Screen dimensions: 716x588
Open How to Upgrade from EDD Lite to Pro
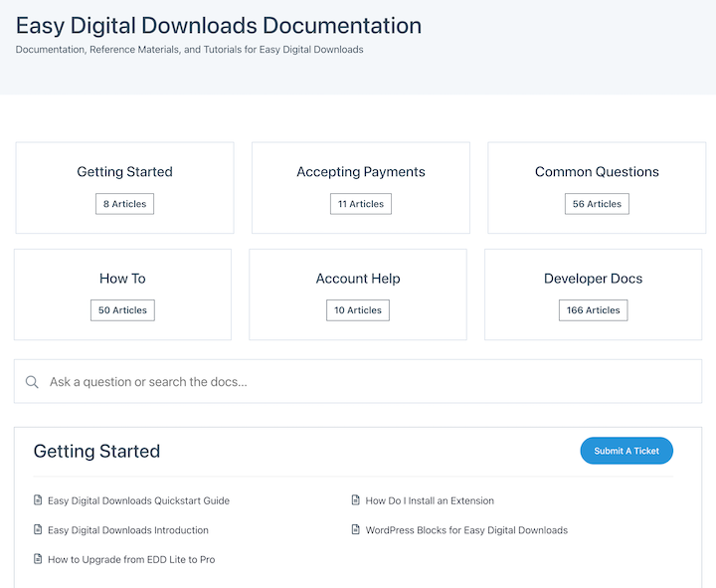pos(131,559)
